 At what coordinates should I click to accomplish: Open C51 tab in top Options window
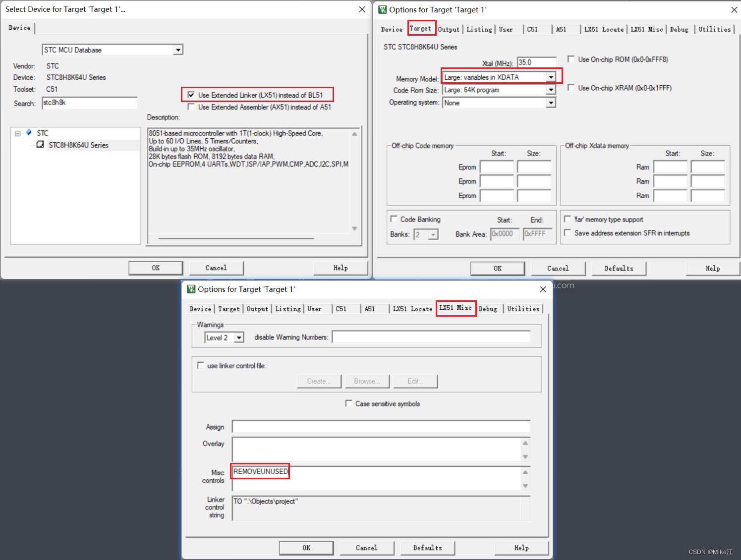532,30
